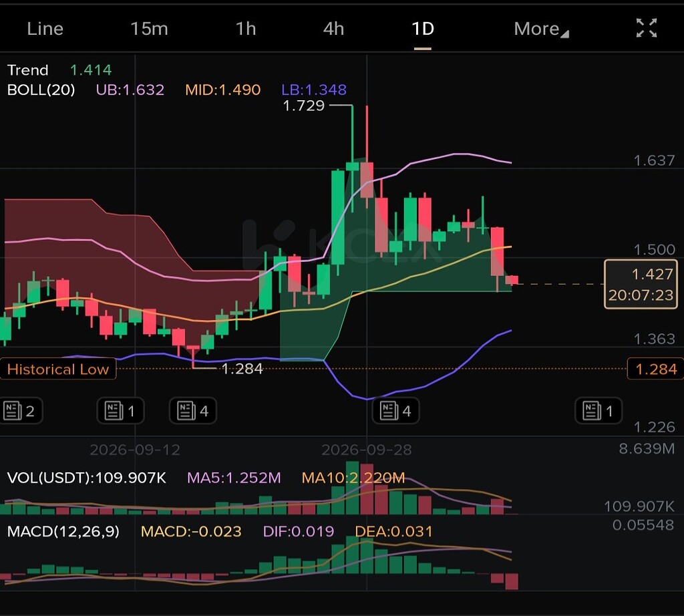The image size is (684, 616).
Task: Open MACD(12,26,9) indicator settings
Action: coord(63,531)
